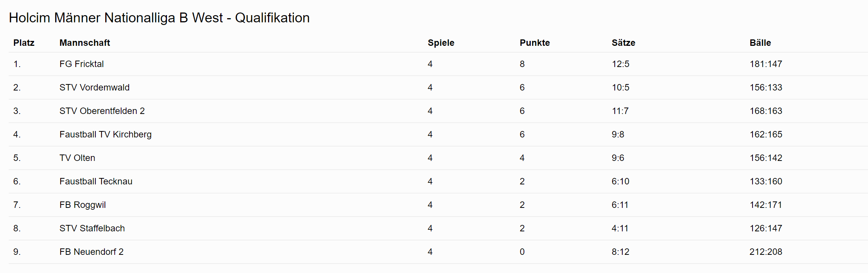The image size is (868, 273).
Task: Open the FB Roggwil team row
Action: (x=438, y=205)
